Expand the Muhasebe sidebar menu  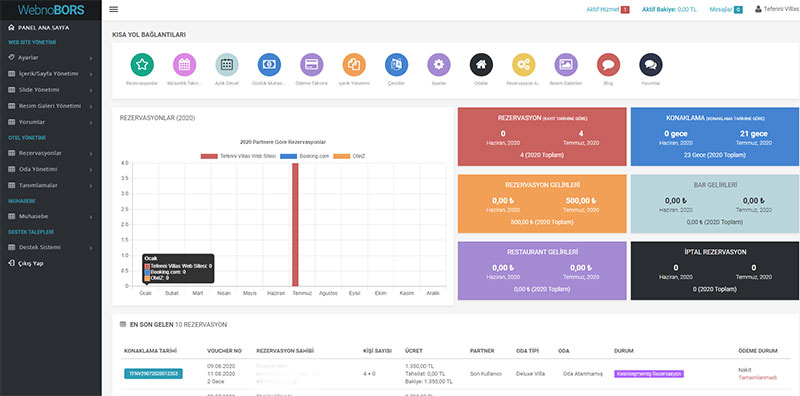(x=51, y=216)
